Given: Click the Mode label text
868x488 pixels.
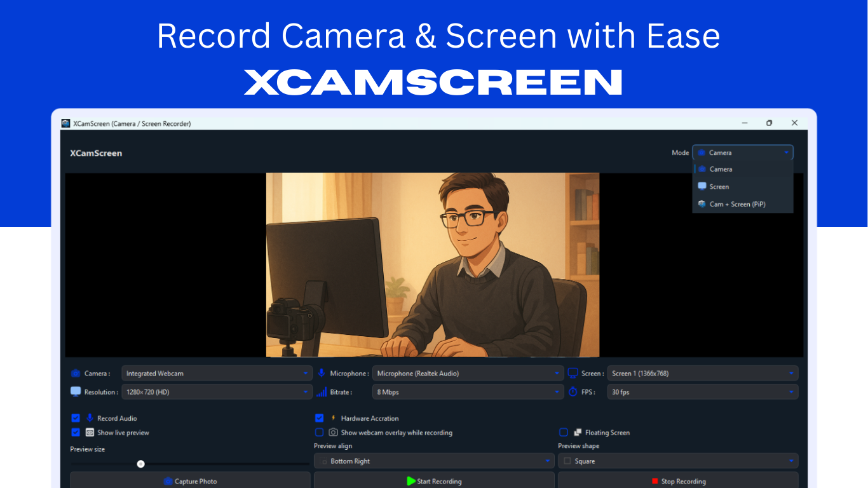Looking at the screenshot, I should pos(681,152).
